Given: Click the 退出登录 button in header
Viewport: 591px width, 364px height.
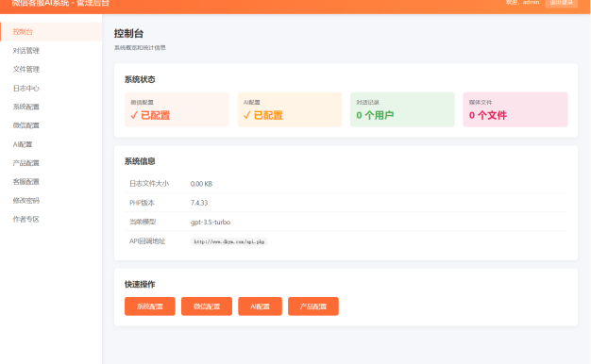Looking at the screenshot, I should coord(561,3).
